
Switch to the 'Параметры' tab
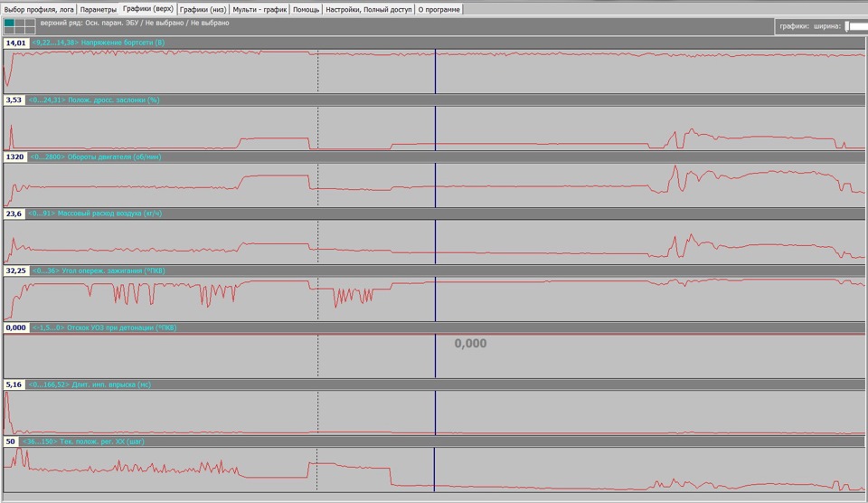(99, 9)
